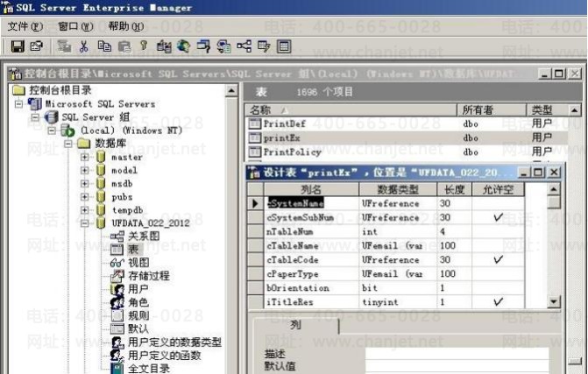This screenshot has width=588, height=374.
Task: Collapse the SQL Server 组 node
Action: 35,117
